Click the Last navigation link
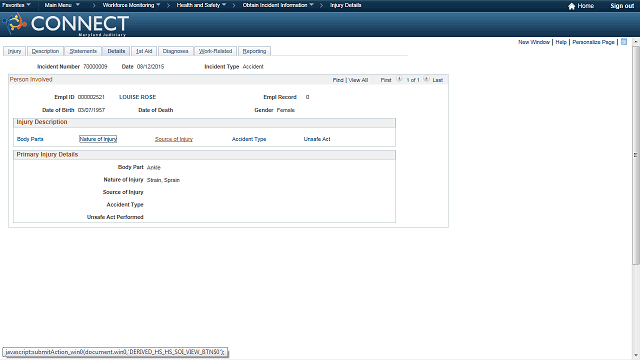This screenshot has height=360, width=640. click(438, 80)
